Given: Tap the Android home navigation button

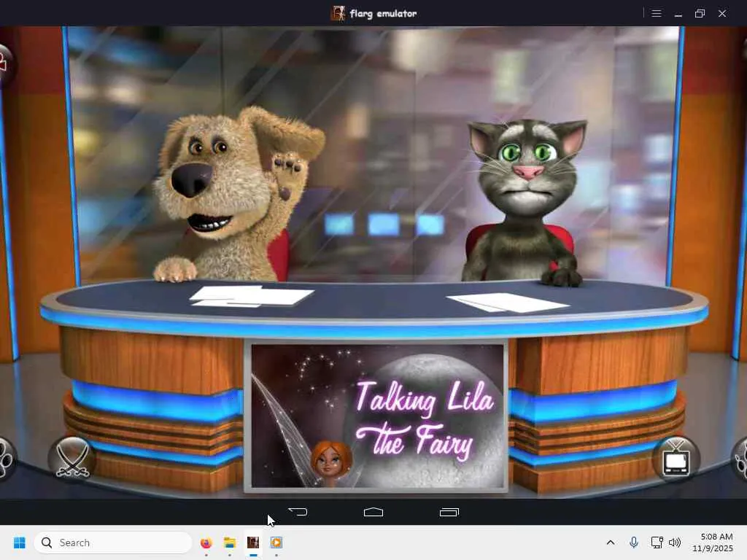Looking at the screenshot, I should point(373,512).
